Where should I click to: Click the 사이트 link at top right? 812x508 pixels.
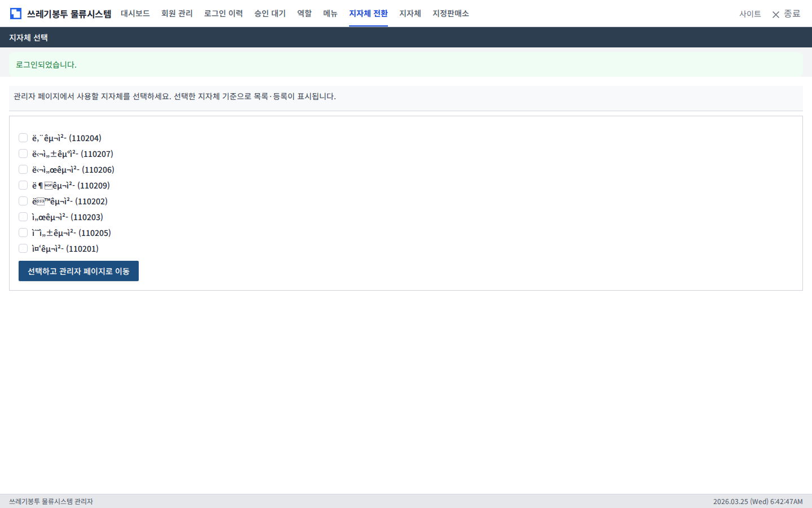point(750,14)
